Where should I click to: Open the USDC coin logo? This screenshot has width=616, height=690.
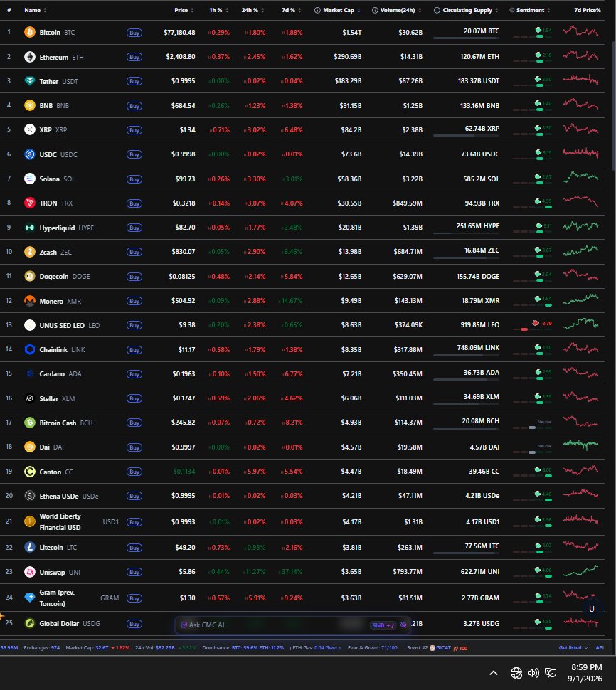[29, 154]
